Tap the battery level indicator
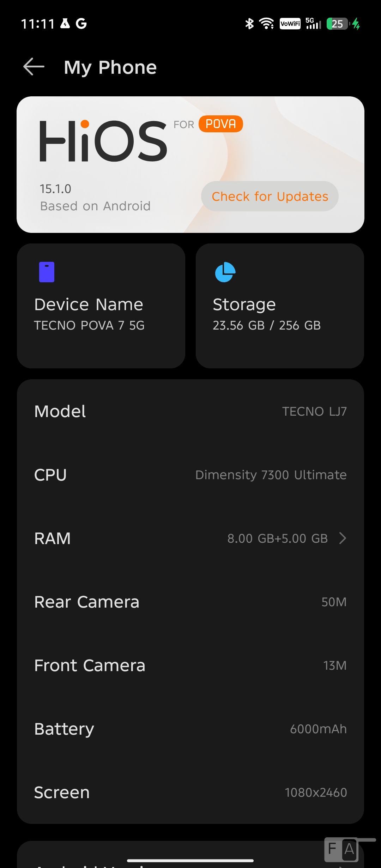Viewport: 381px width, 868px height. [x=338, y=24]
